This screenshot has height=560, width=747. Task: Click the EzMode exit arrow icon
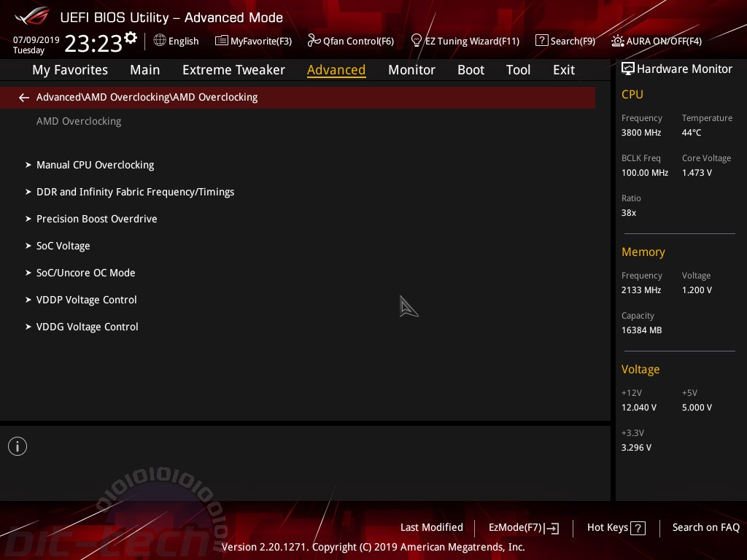point(551,528)
